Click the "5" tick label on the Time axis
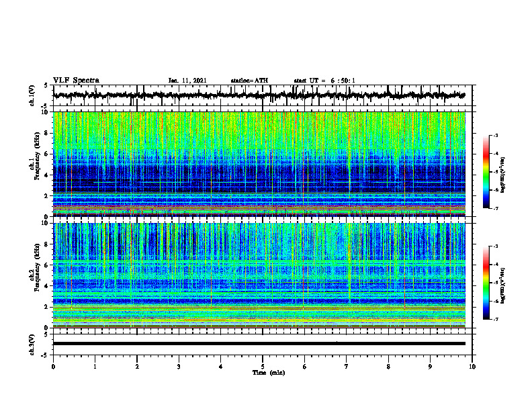Screen dimensions: 532x411 263,367
